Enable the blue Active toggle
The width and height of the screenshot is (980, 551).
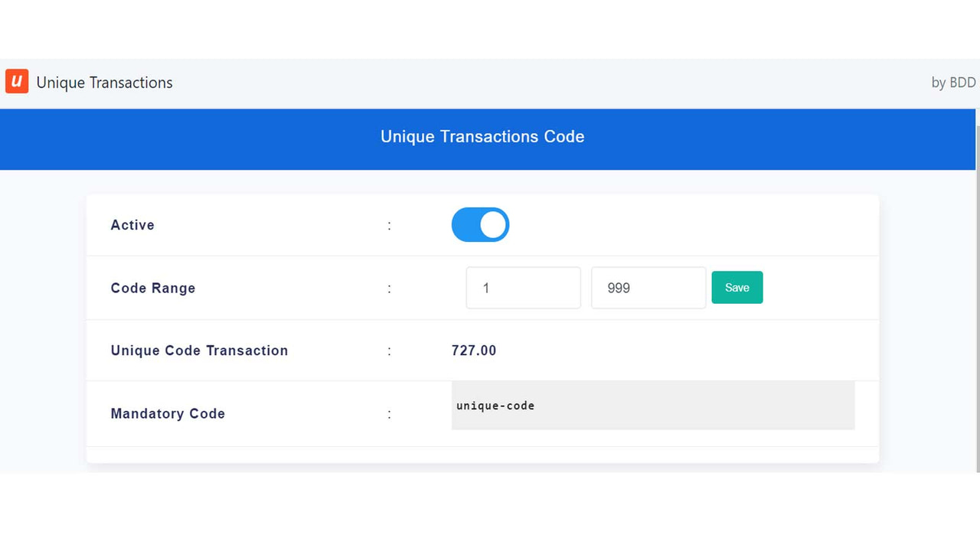coord(480,224)
